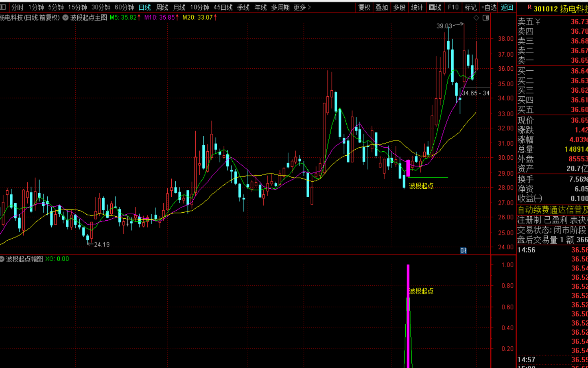Click the 24.19 low price marker
588x368 pixels.
[102, 244]
